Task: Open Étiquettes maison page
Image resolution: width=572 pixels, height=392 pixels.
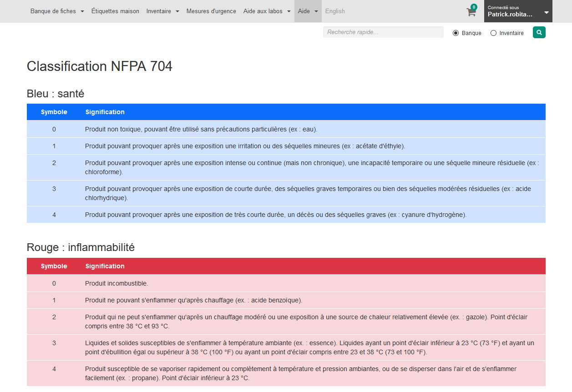Action: click(x=115, y=11)
